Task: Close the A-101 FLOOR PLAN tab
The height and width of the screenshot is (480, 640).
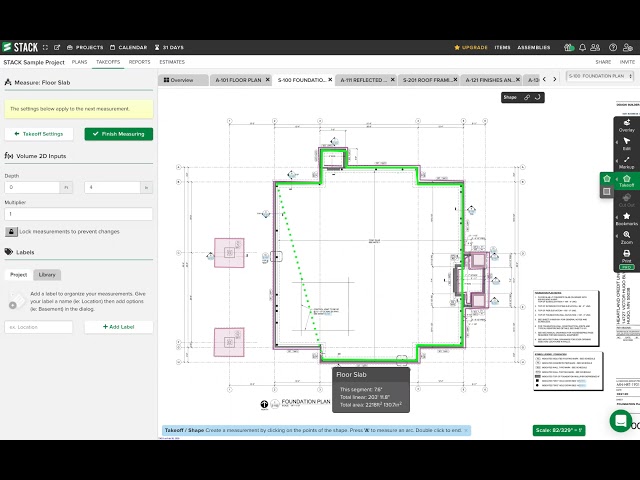Action: pyautogui.click(x=268, y=80)
